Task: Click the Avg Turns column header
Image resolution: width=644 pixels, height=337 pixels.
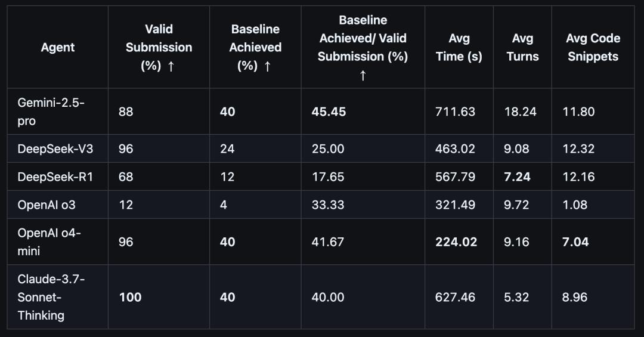Action: pyautogui.click(x=522, y=47)
